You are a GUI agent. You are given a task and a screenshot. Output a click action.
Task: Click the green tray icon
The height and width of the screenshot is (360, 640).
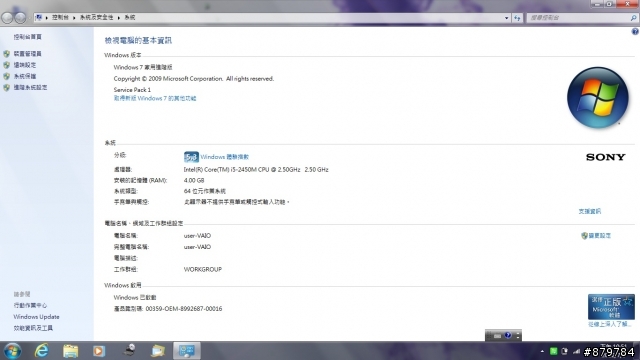[553, 351]
